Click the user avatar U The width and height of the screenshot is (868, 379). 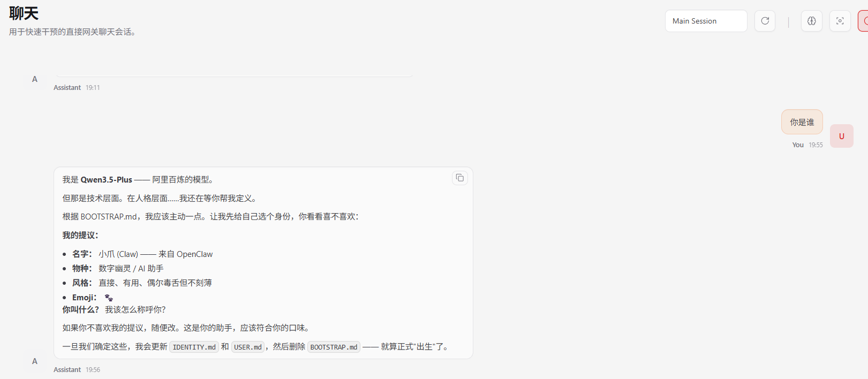tap(841, 136)
